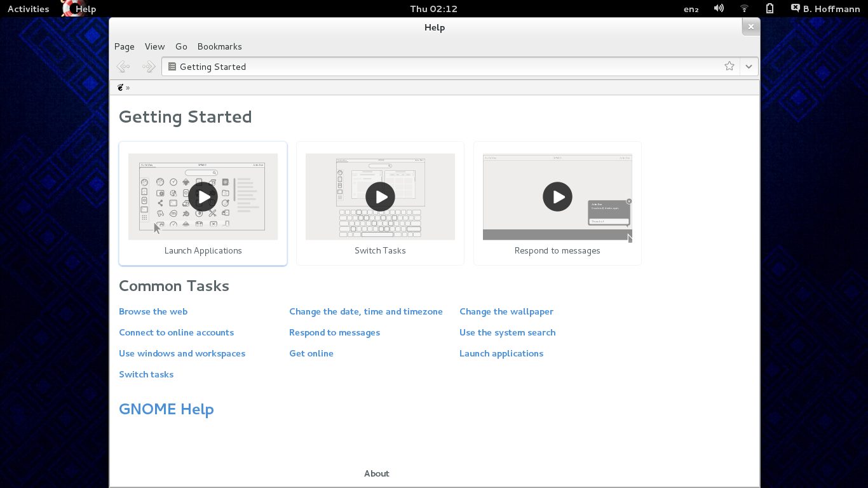
Task: Open Connect to online accounts link
Action: pos(176,332)
